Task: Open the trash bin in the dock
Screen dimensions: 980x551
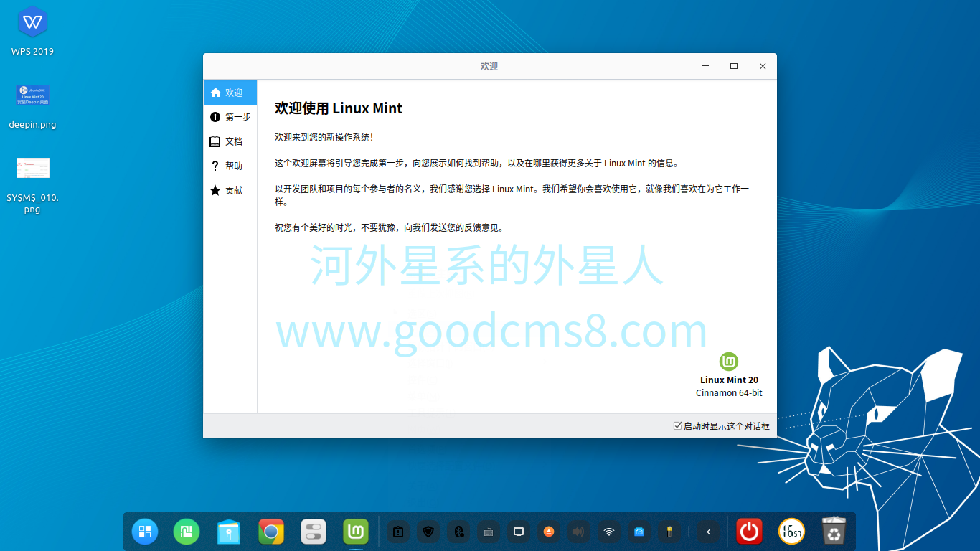Action: tap(834, 532)
